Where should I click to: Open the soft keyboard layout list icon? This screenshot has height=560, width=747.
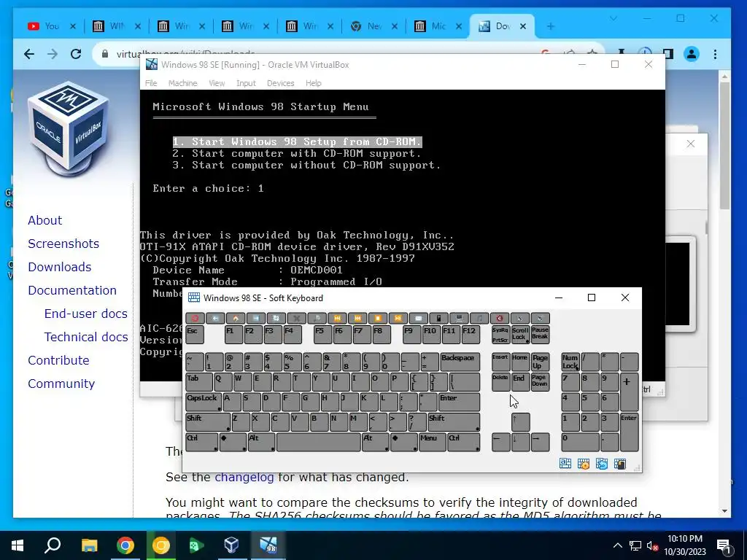pyautogui.click(x=565, y=464)
